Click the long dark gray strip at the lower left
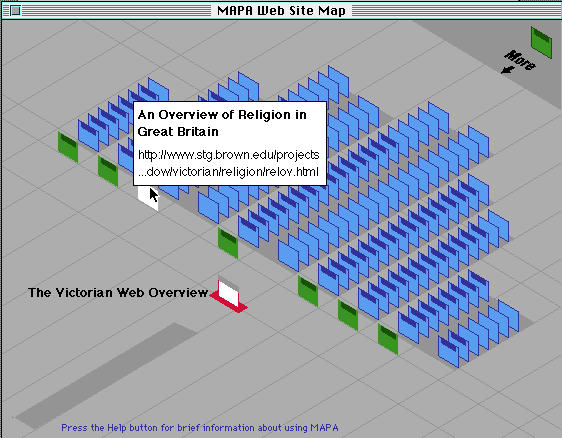 [x=106, y=375]
